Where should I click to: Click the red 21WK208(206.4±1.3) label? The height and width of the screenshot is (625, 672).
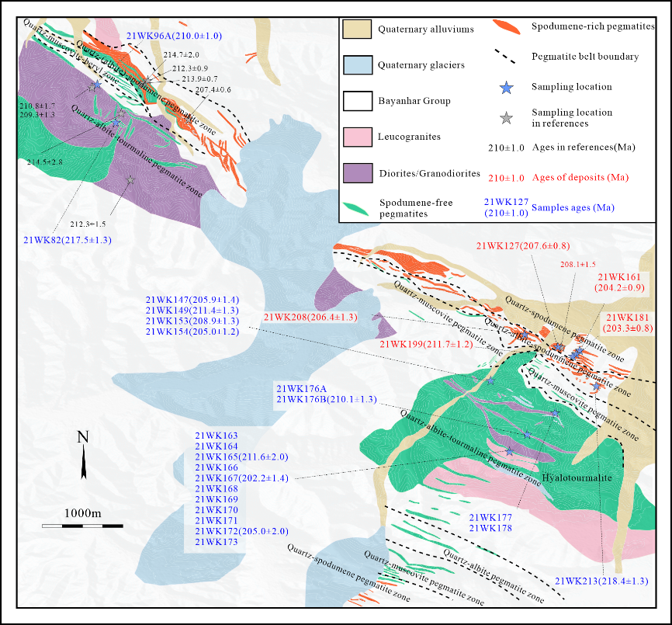click(x=310, y=318)
